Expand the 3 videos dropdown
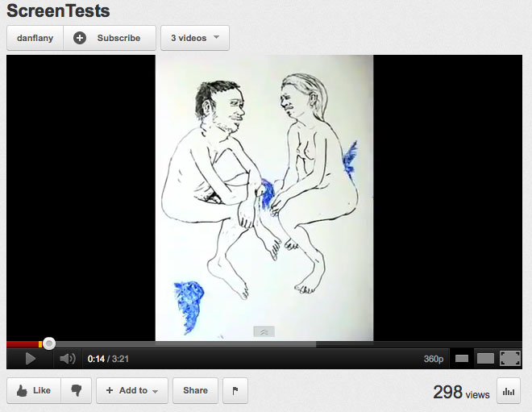The width and height of the screenshot is (532, 412). (195, 38)
